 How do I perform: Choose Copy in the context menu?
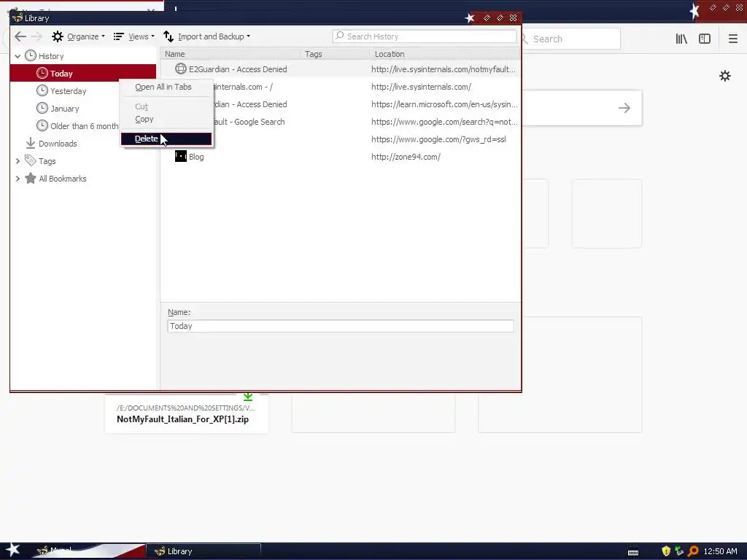click(144, 119)
